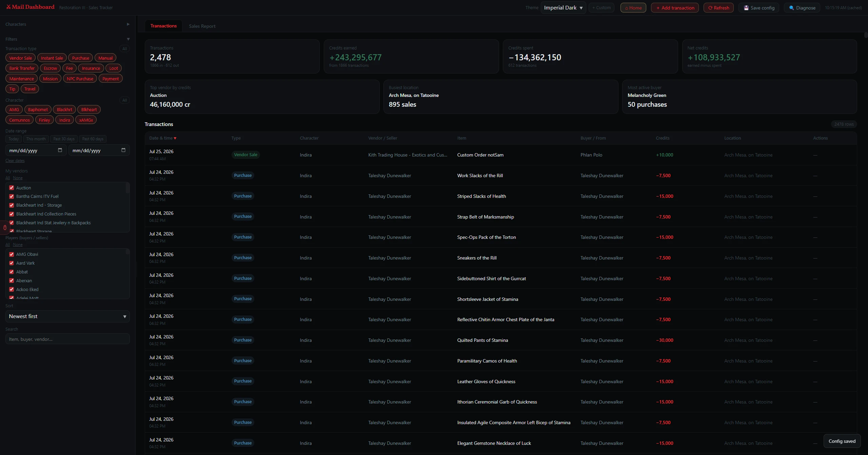Image resolution: width=868 pixels, height=455 pixels.
Task: Set date range to Today
Action: click(x=14, y=139)
